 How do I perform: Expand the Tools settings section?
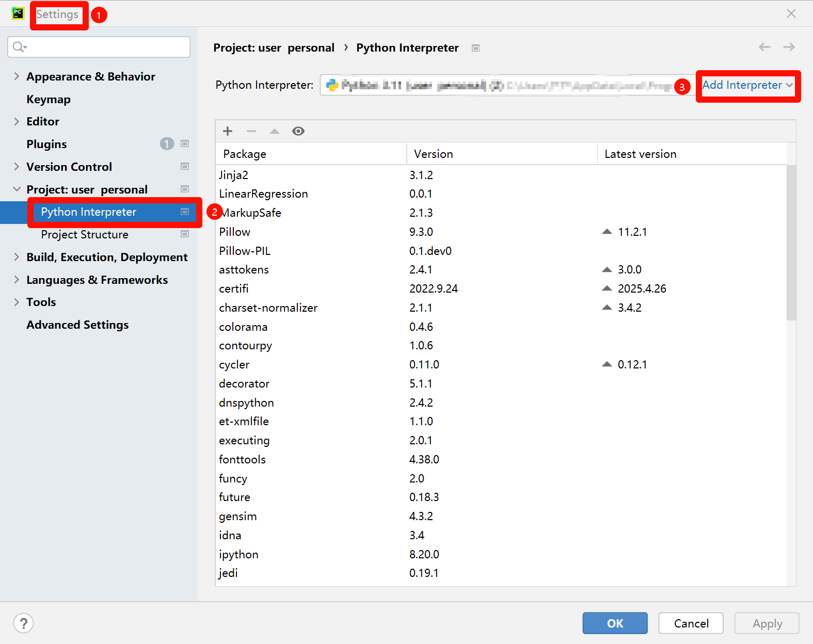[17, 302]
